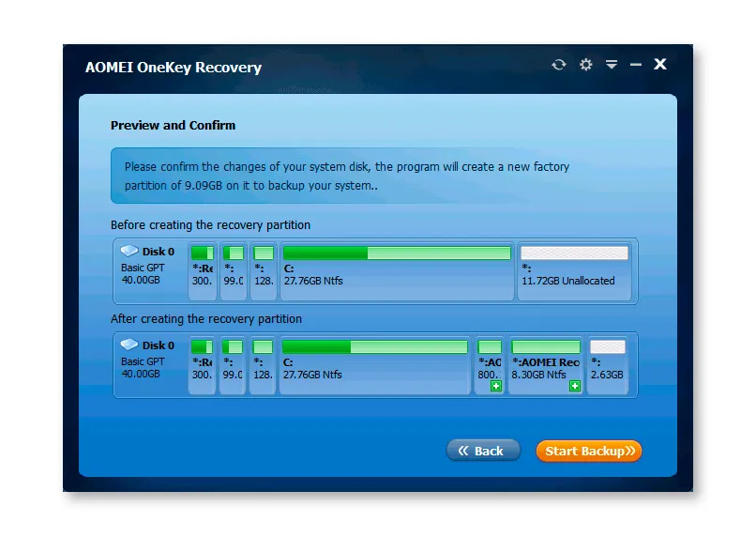Click '27.76GB Ntfs' text in Before layout
The image size is (756, 537).
pyautogui.click(x=313, y=281)
